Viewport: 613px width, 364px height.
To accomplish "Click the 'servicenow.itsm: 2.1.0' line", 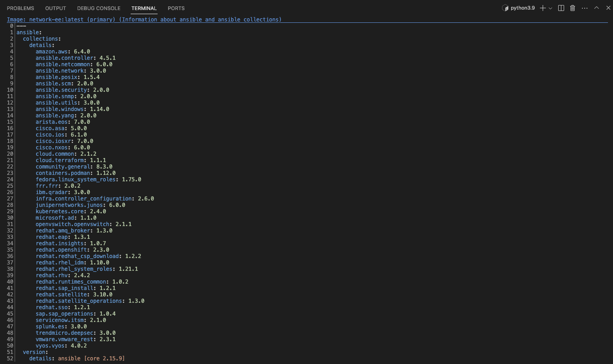I will pyautogui.click(x=71, y=320).
